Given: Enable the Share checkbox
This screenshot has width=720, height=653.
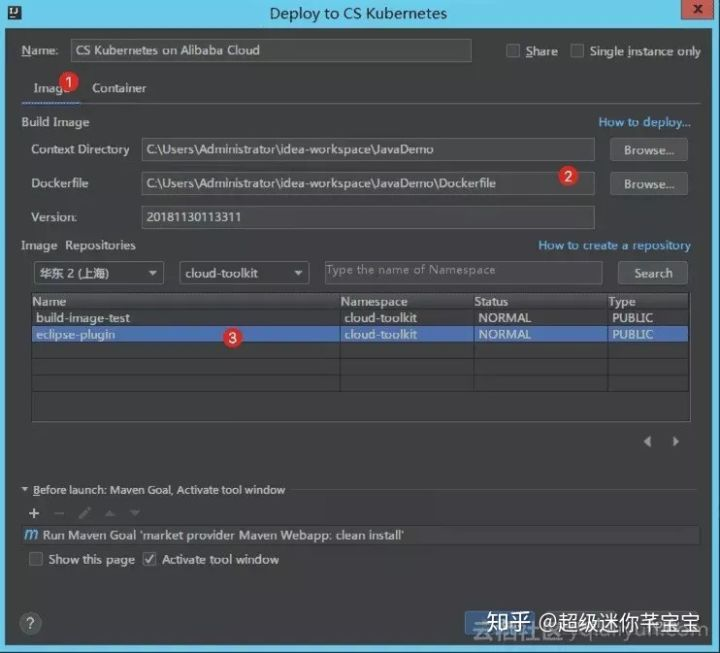Looking at the screenshot, I should [x=512, y=51].
